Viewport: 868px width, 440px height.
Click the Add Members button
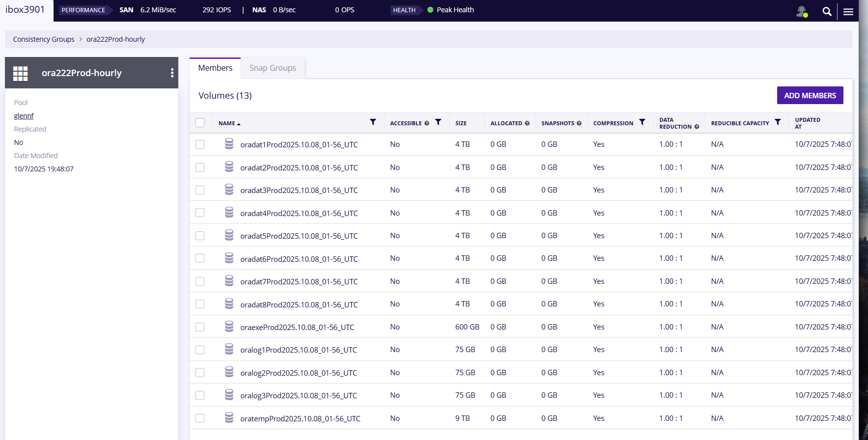pyautogui.click(x=810, y=95)
